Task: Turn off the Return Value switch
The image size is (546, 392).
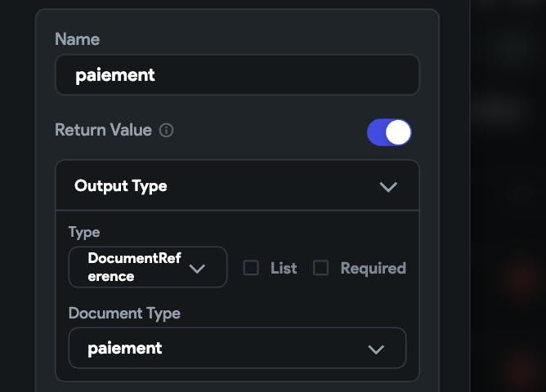Action: pyautogui.click(x=389, y=132)
